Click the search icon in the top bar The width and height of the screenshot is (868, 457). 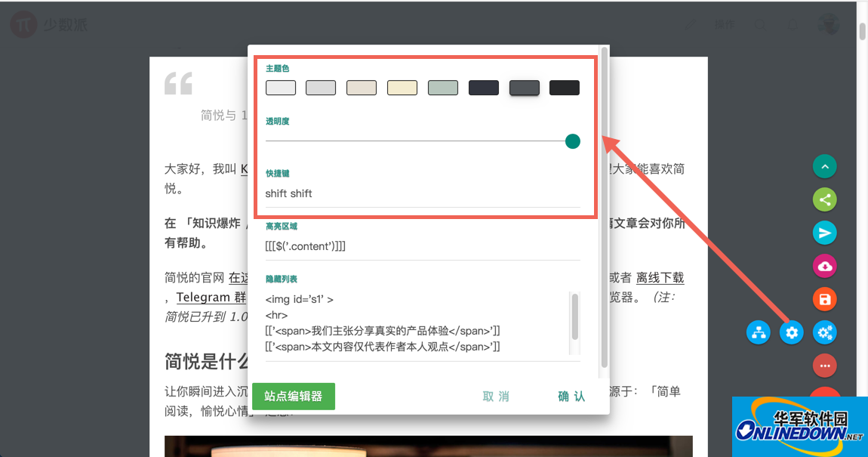(761, 24)
